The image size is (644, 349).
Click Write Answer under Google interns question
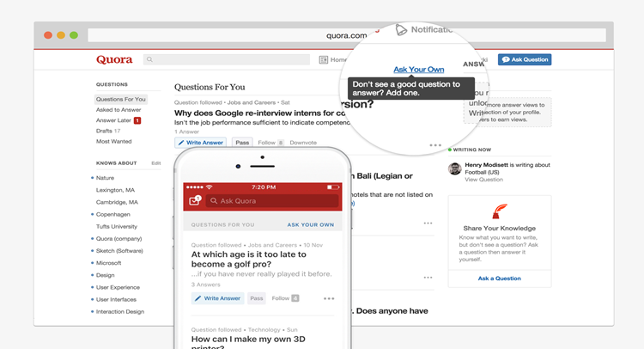[201, 143]
